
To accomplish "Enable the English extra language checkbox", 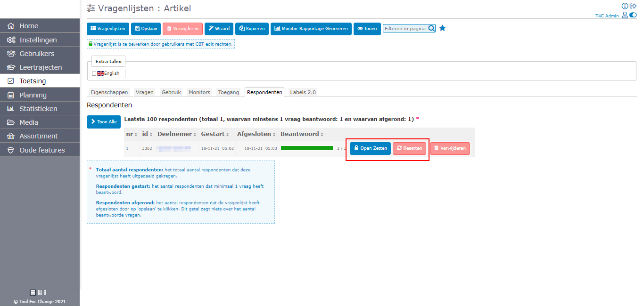I will 94,73.
